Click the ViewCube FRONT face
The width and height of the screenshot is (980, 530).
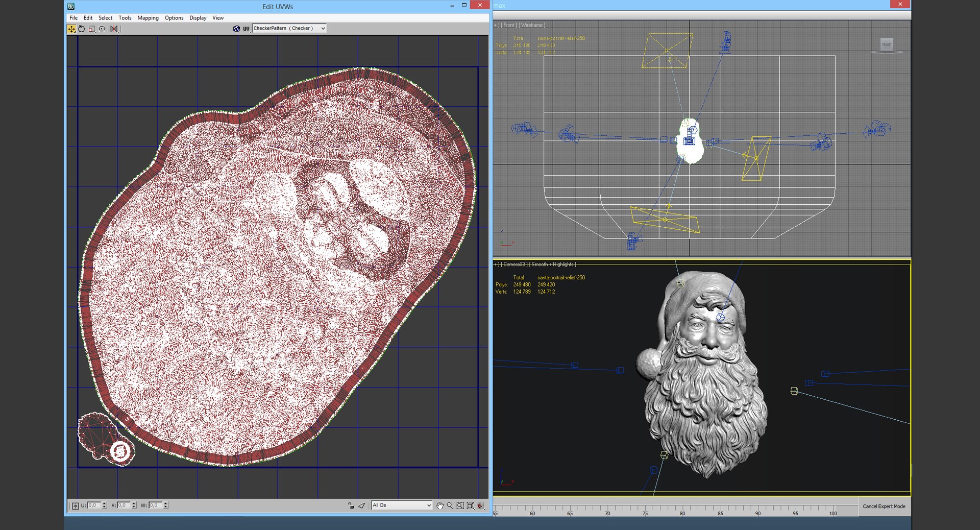(887, 44)
